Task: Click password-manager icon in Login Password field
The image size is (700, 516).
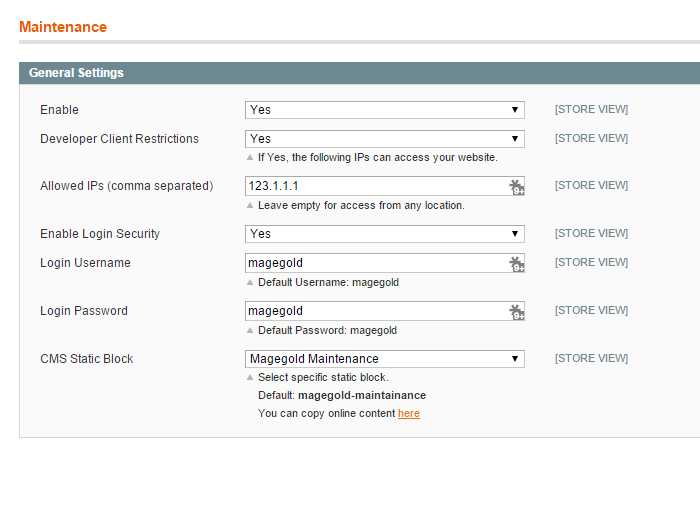Action: [x=517, y=312]
